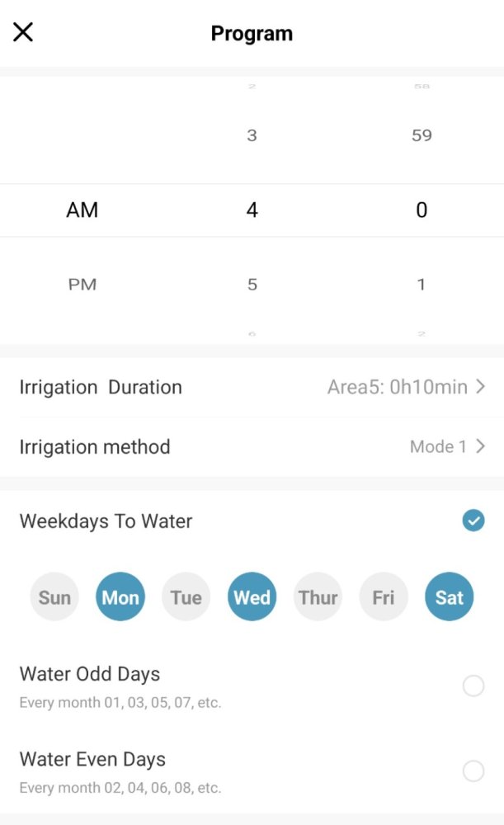Viewport: 504px width, 825px height.
Task: Choose PM in the time picker
Action: point(82,284)
